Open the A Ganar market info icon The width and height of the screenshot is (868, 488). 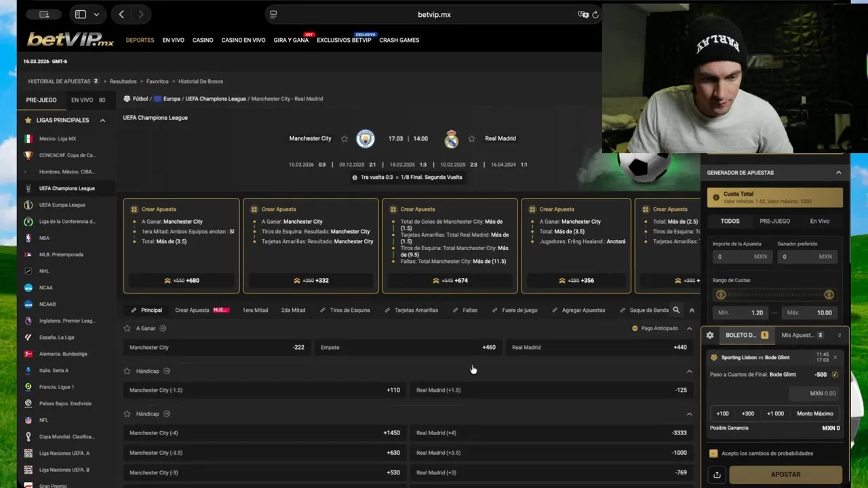point(163,328)
